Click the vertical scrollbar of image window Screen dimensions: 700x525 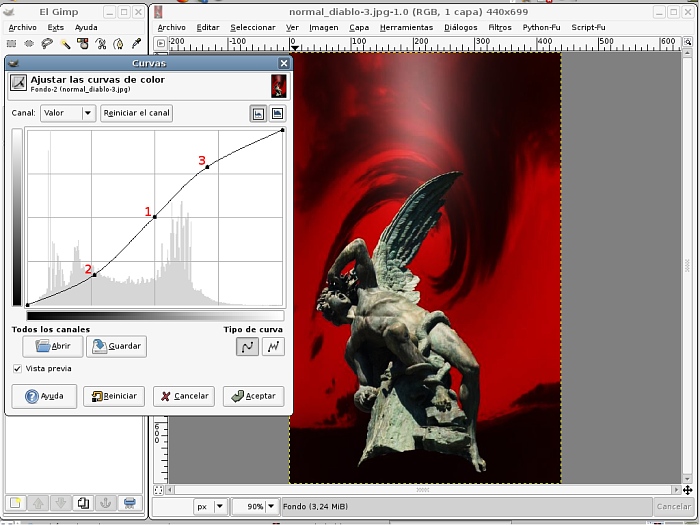coord(688,266)
